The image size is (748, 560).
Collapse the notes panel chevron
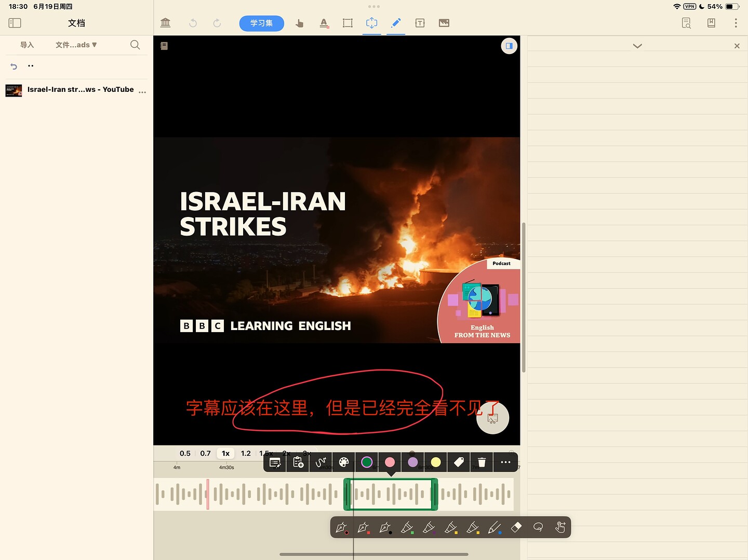pyautogui.click(x=637, y=46)
